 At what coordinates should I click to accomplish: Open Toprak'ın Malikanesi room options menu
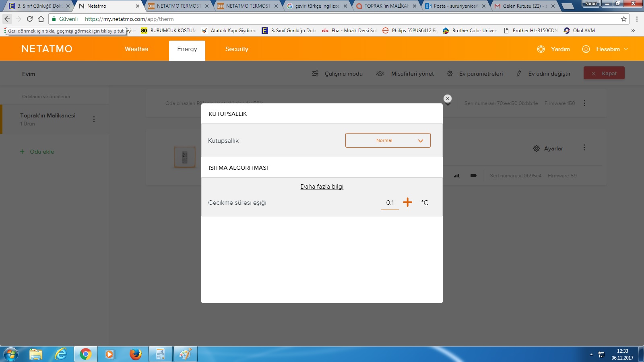94,119
